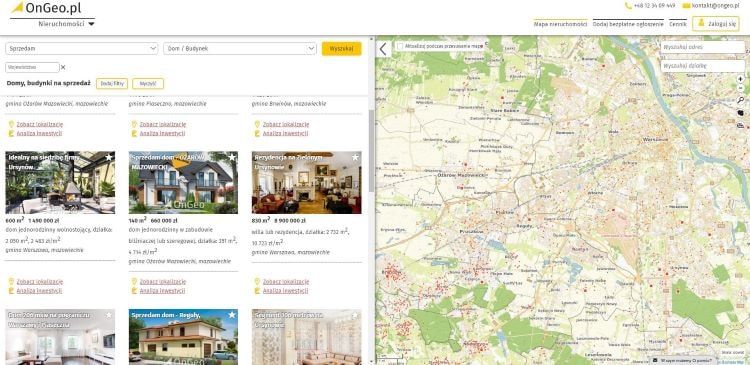
Task: Focus the Wyszukaj działkę map input
Action: coord(702,66)
